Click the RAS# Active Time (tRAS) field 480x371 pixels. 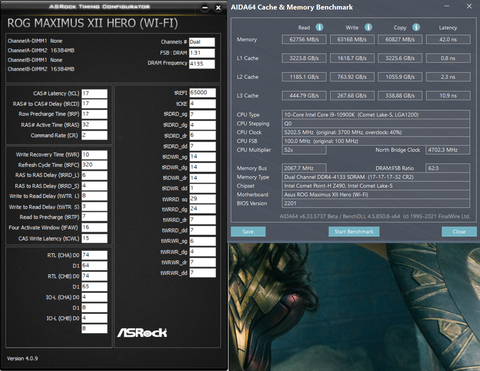pyautogui.click(x=94, y=125)
